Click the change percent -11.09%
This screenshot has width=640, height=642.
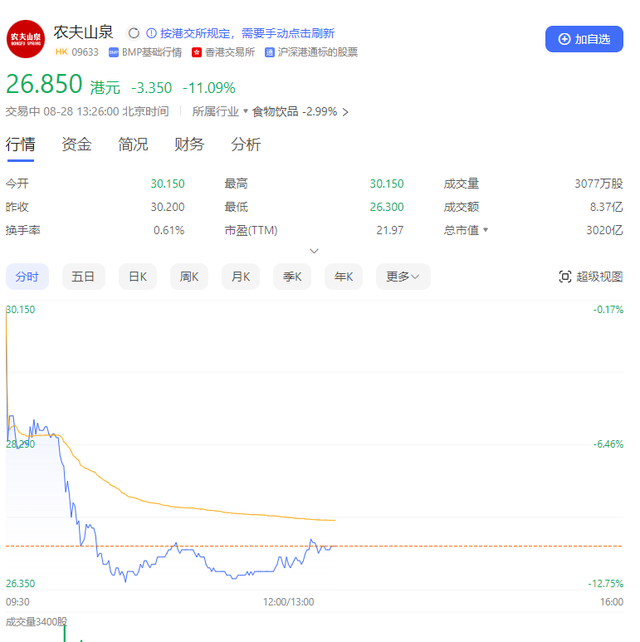pyautogui.click(x=209, y=88)
